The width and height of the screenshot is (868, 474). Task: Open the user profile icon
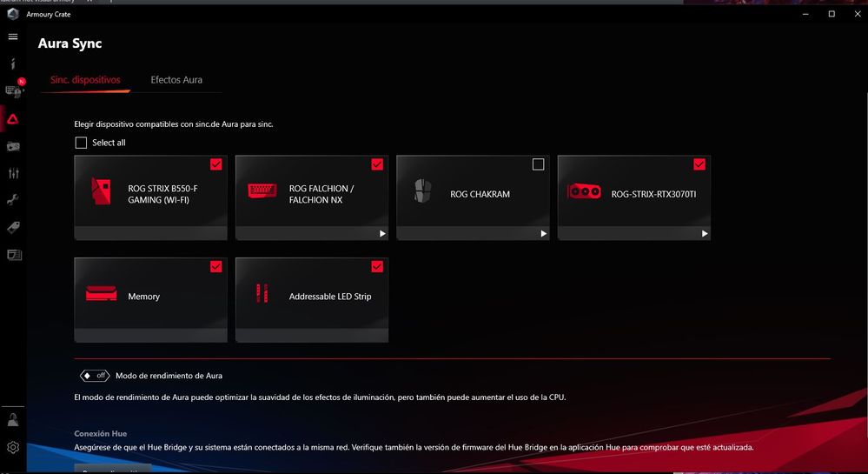tap(13, 420)
